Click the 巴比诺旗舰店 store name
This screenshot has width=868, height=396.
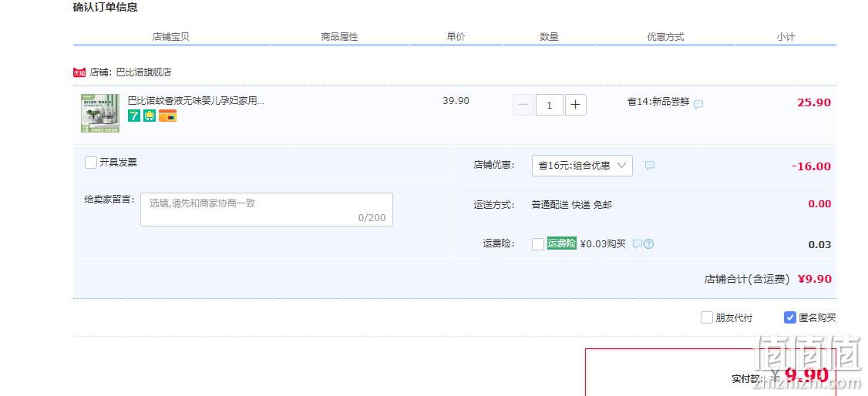pyautogui.click(x=144, y=72)
